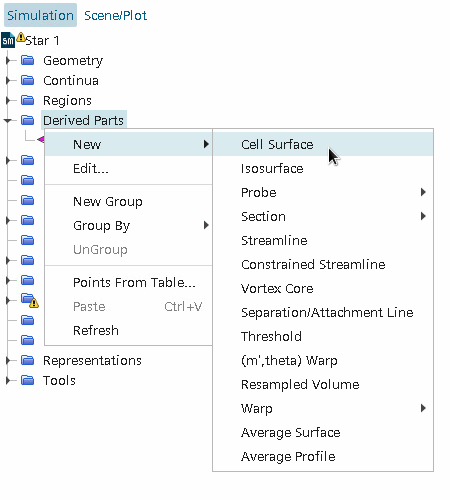Open the Probe submenu arrow
Image resolution: width=450 pixels, height=500 pixels.
point(423,192)
